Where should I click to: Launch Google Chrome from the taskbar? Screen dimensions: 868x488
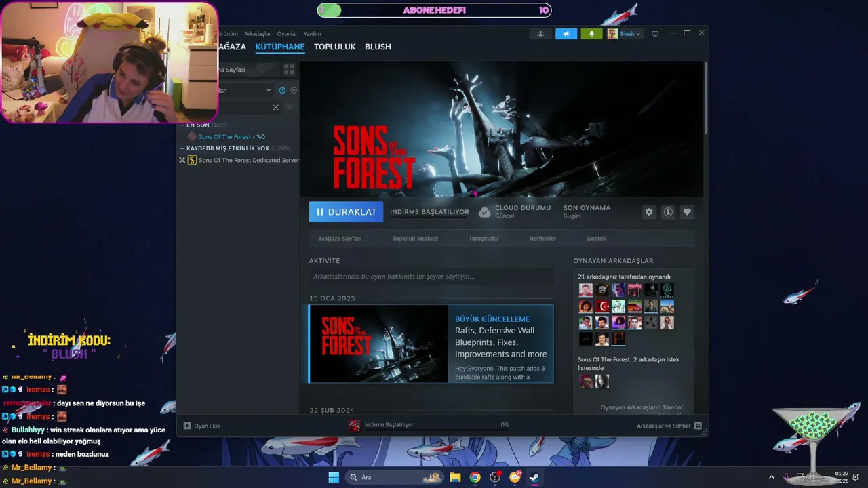475,477
